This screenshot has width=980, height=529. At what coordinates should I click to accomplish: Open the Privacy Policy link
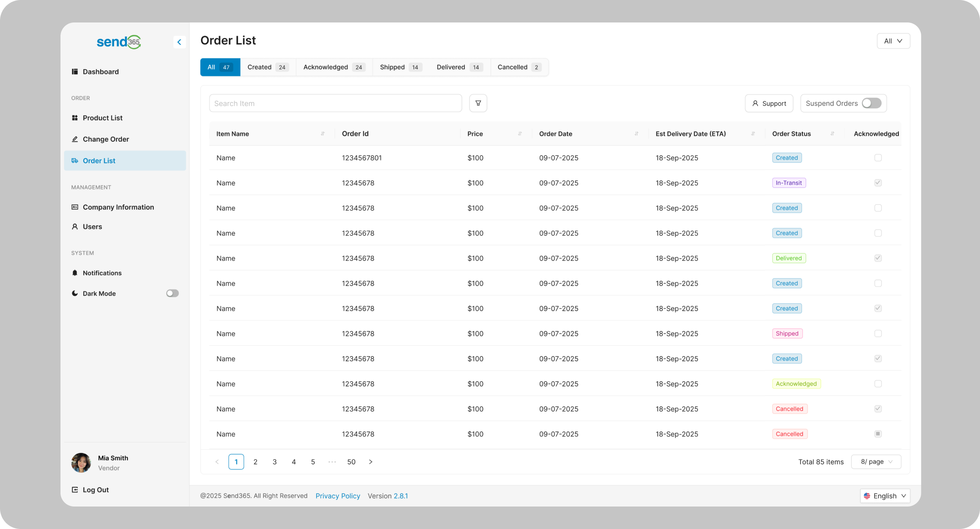click(x=337, y=496)
